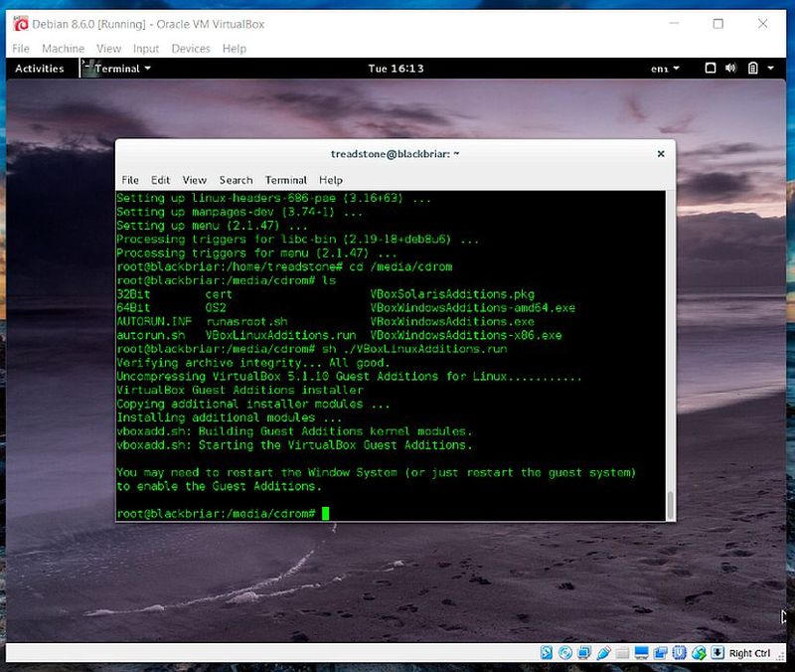Click the OS2 directory name

[216, 308]
